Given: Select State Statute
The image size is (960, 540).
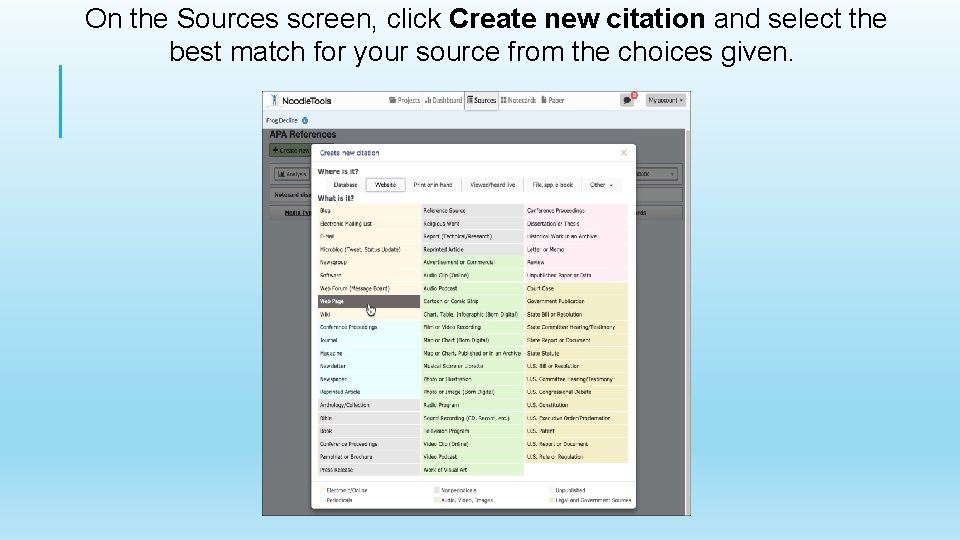Looking at the screenshot, I should (x=576, y=353).
